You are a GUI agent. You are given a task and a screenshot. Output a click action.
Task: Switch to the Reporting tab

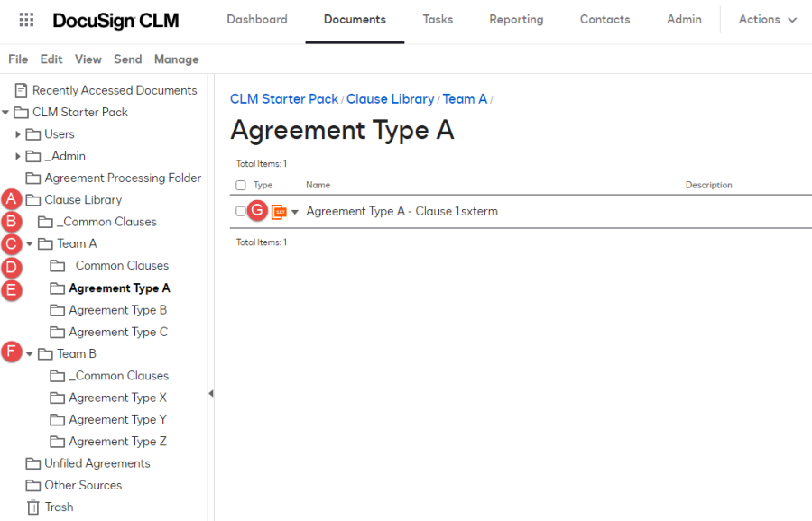coord(516,18)
